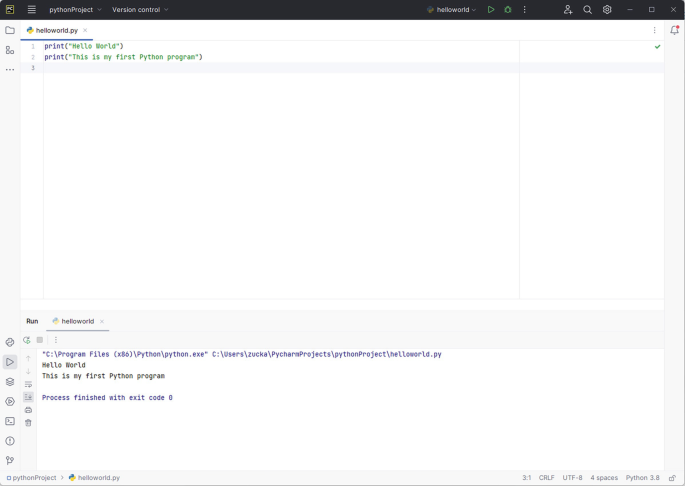
Task: Click the CRLF line separator in status bar
Action: click(547, 478)
